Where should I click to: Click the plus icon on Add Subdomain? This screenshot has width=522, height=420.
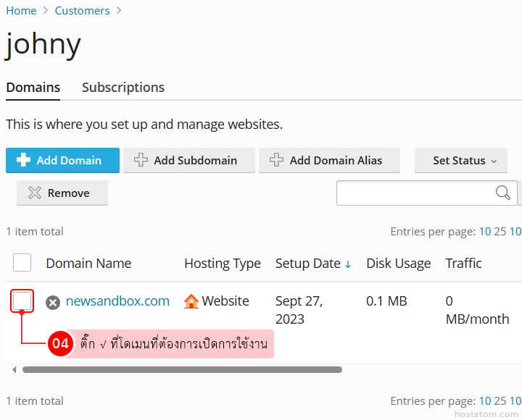[x=141, y=161]
